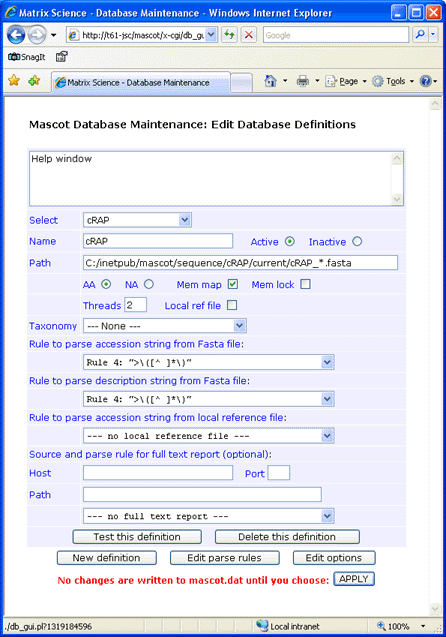Click the Help window scrollbar down arrow

pyautogui.click(x=397, y=199)
